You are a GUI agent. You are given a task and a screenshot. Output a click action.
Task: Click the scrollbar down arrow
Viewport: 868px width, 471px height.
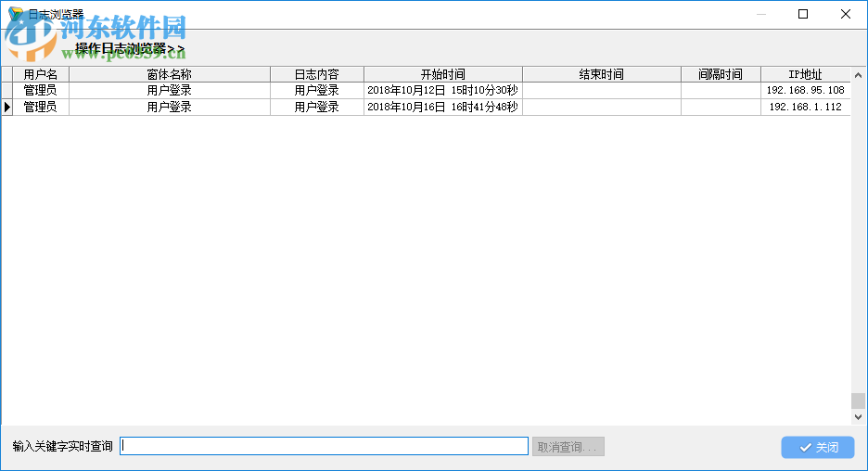(858, 416)
